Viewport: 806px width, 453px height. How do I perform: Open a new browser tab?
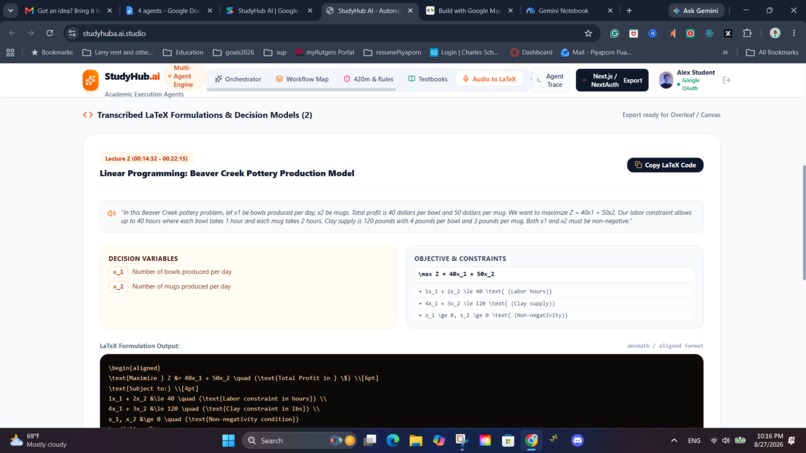click(629, 10)
